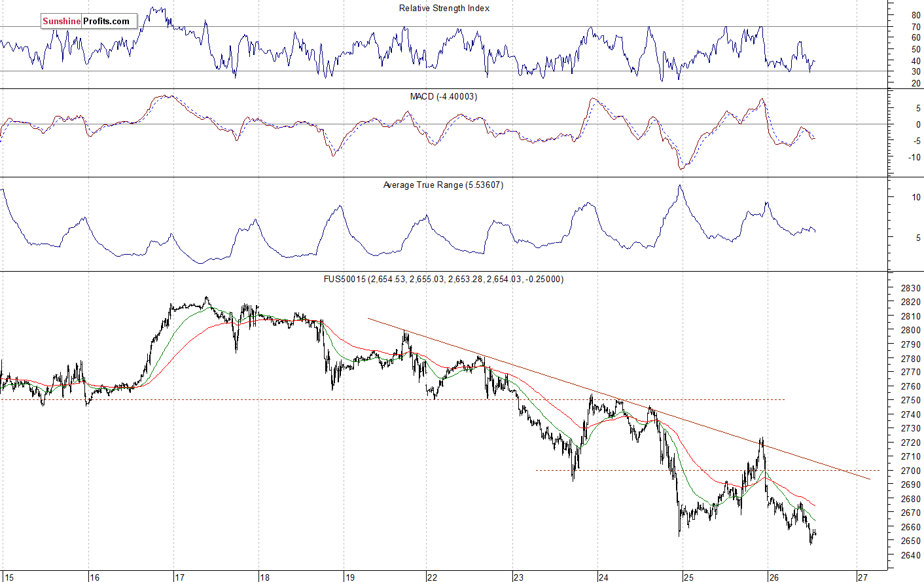Pick date label 16 on time axis

[95, 577]
